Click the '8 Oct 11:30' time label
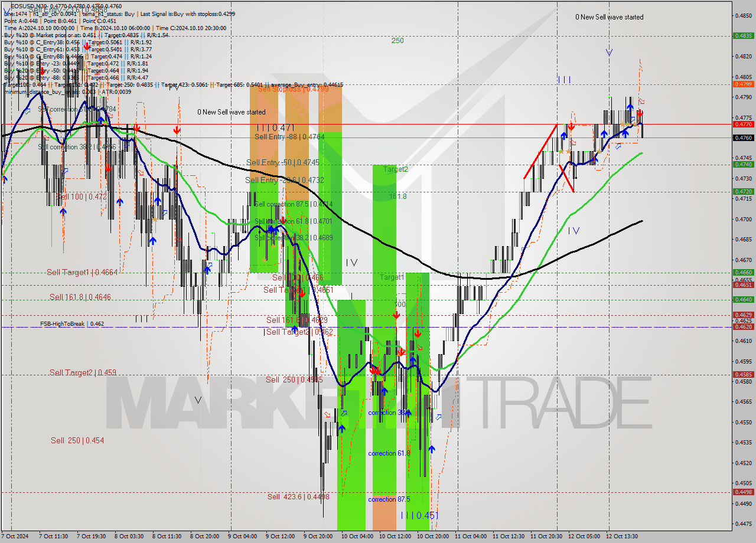The width and height of the screenshot is (756, 543). (x=167, y=537)
